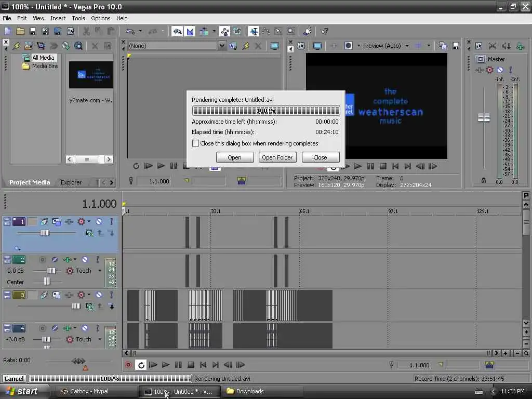This screenshot has height=399, width=532.
Task: Arm track 2 for record
Action: point(43,260)
